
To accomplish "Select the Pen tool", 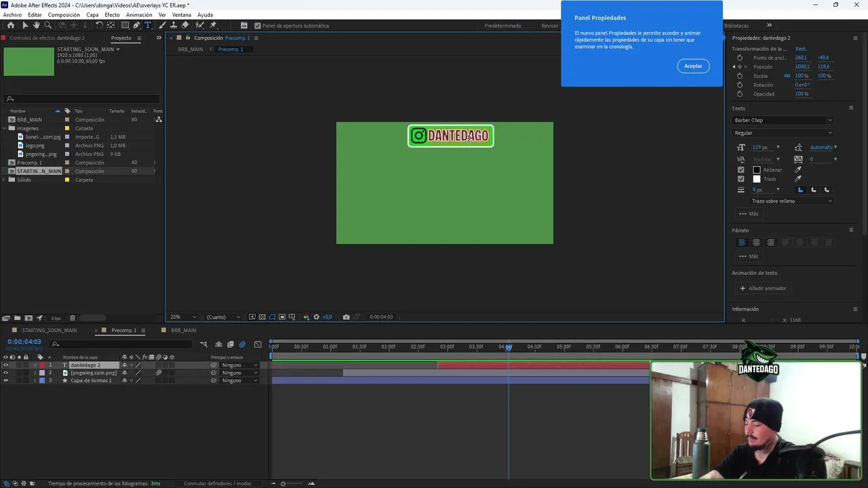I will [x=136, y=25].
